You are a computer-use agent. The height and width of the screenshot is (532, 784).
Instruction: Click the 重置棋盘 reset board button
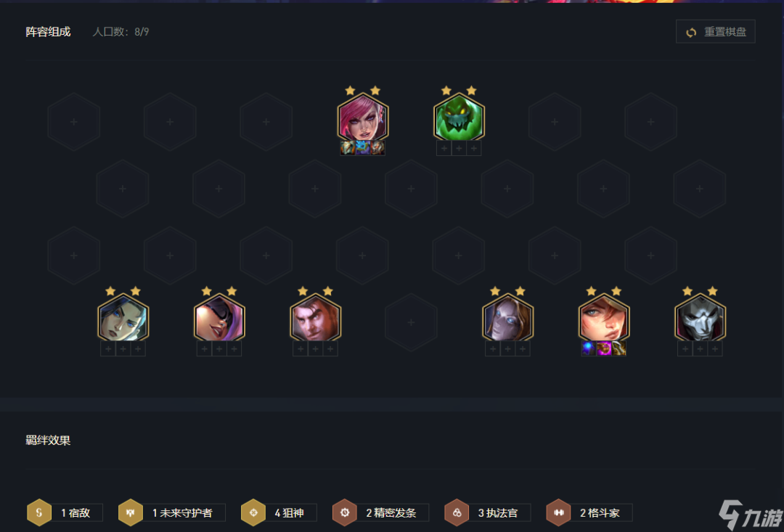(x=715, y=31)
